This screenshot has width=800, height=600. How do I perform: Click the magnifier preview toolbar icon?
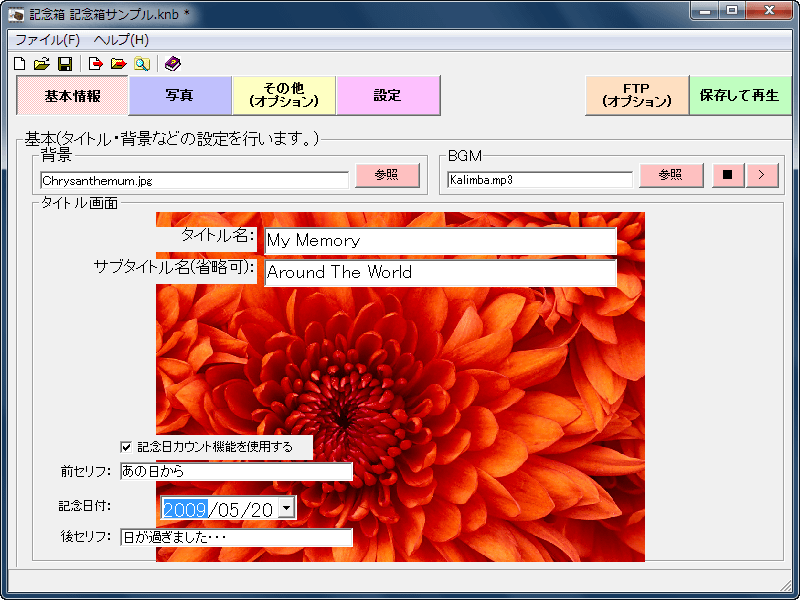[x=142, y=64]
